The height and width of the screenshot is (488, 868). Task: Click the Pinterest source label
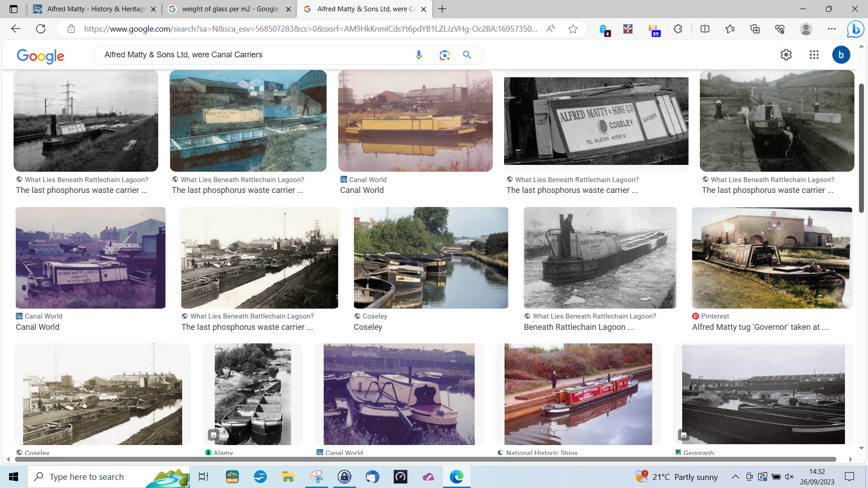[715, 316]
